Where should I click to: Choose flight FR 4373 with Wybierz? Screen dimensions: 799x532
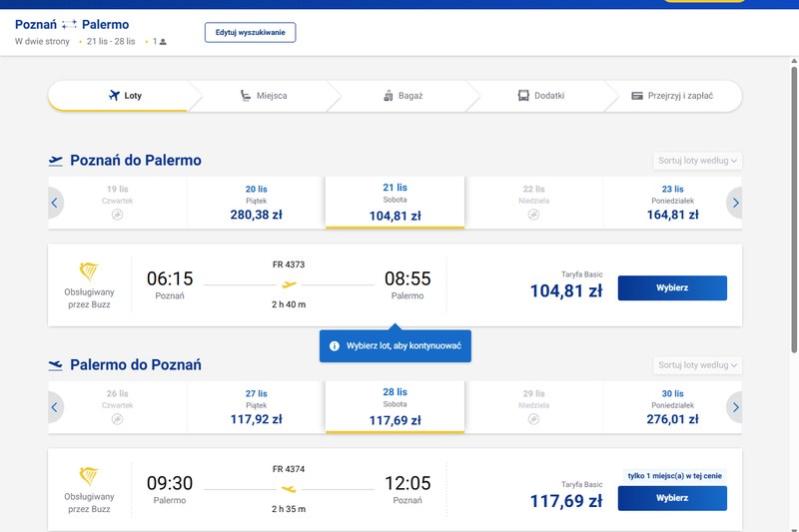672,288
